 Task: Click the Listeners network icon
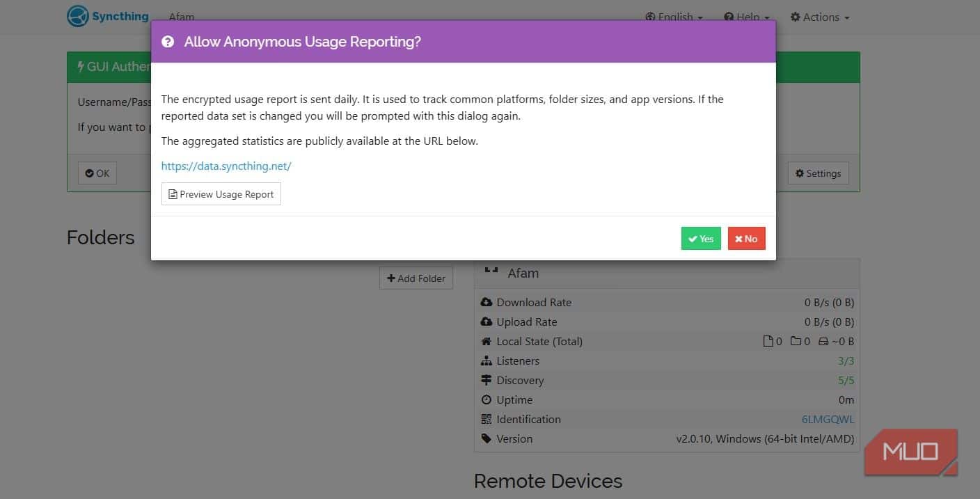coord(487,361)
